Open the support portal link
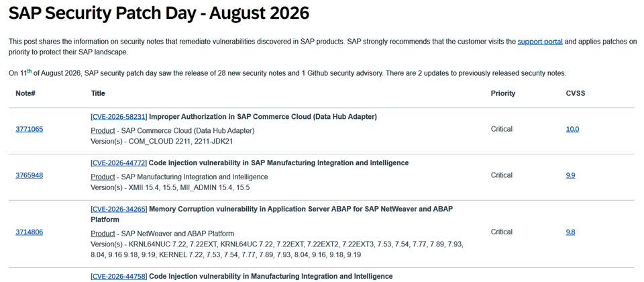The image size is (644, 282). tap(540, 42)
